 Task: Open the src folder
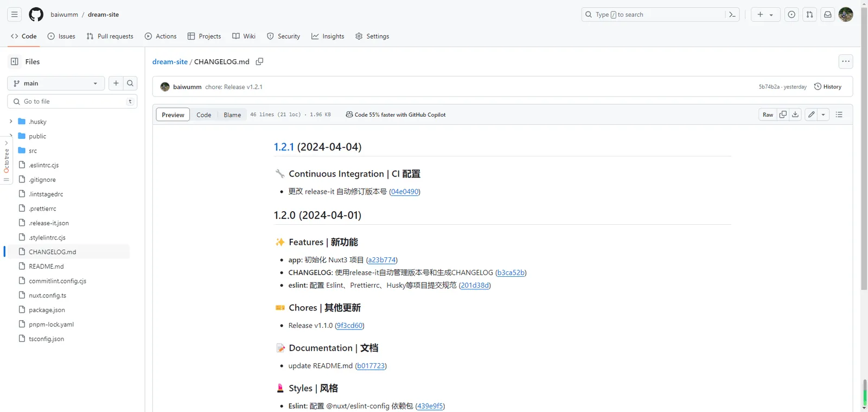[33, 150]
